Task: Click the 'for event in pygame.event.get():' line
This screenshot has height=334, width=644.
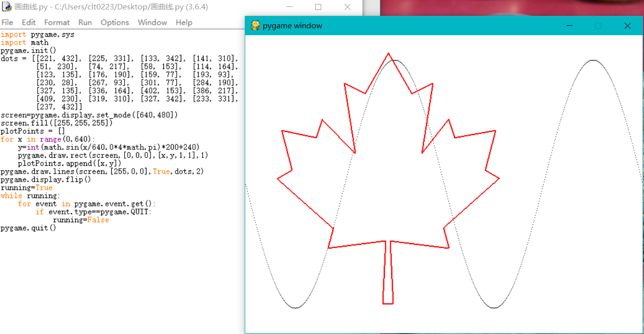Action: coord(87,203)
